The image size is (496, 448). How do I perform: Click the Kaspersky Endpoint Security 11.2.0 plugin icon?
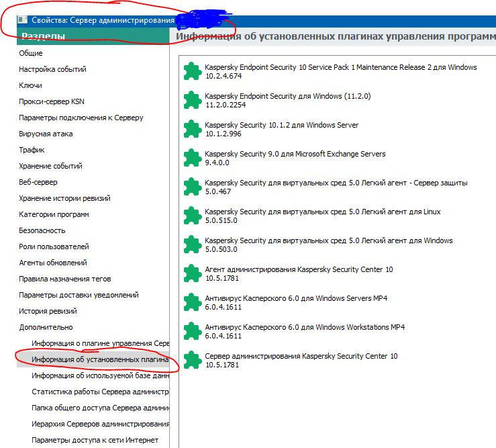[x=193, y=100]
